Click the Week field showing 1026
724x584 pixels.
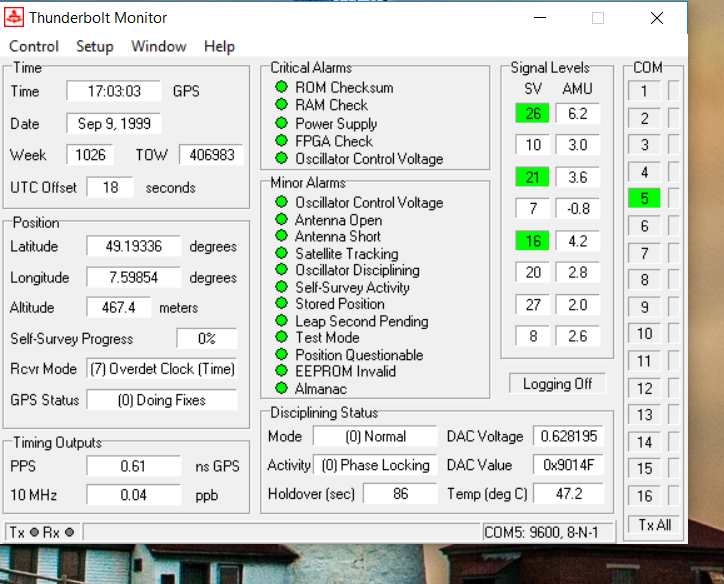[x=90, y=155]
